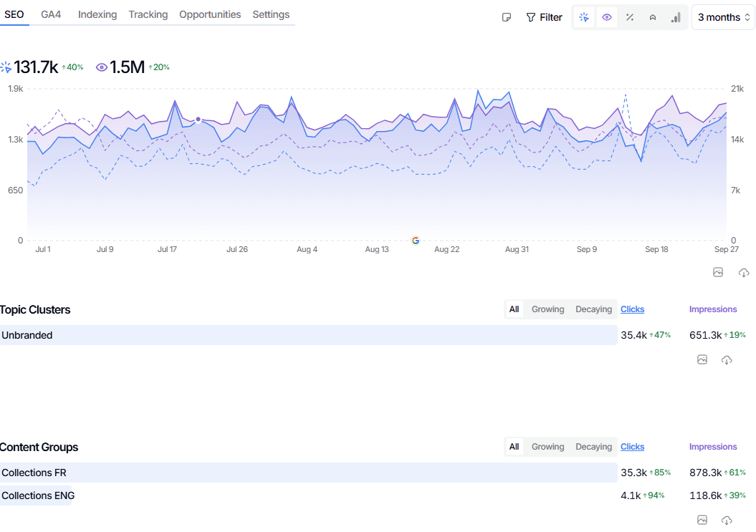Image resolution: width=756 pixels, height=532 pixels.
Task: Toggle the CTR percent metric
Action: click(x=630, y=17)
